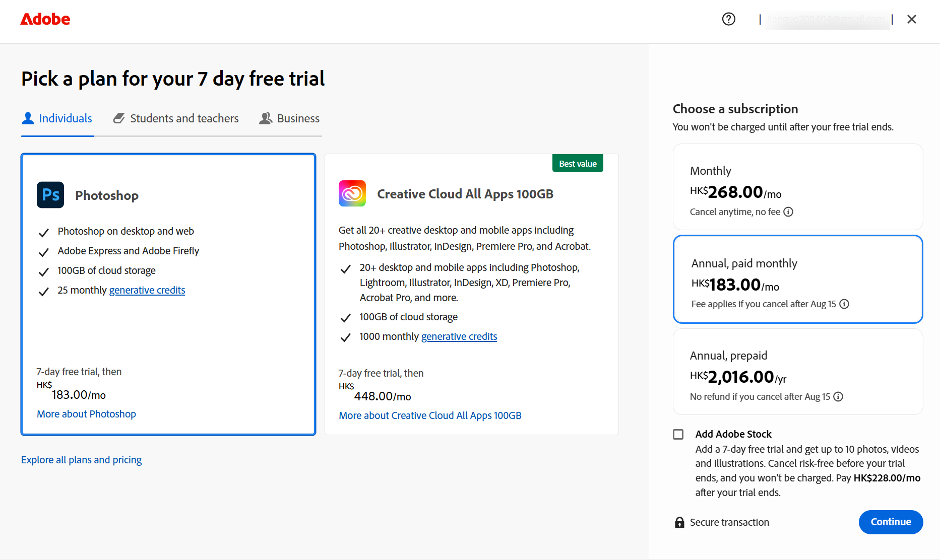
Task: Click the Best value badge
Action: [578, 164]
